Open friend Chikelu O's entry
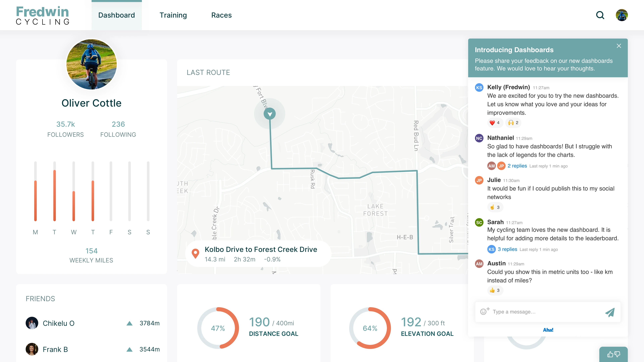644x362 pixels. click(x=59, y=323)
